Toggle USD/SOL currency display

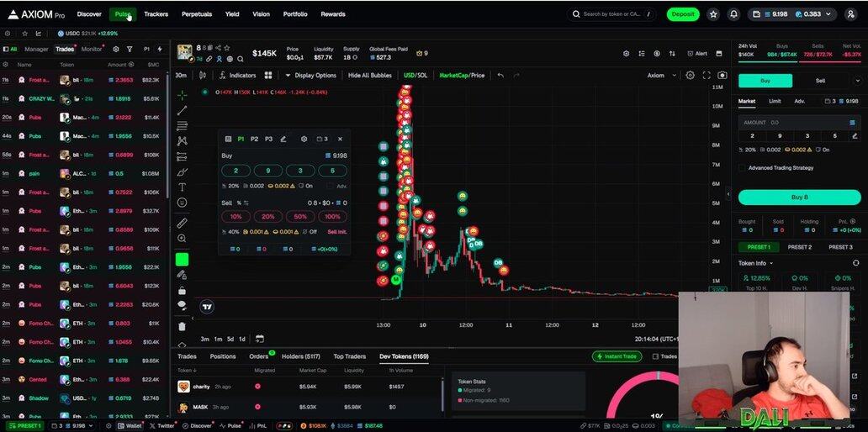pos(415,75)
